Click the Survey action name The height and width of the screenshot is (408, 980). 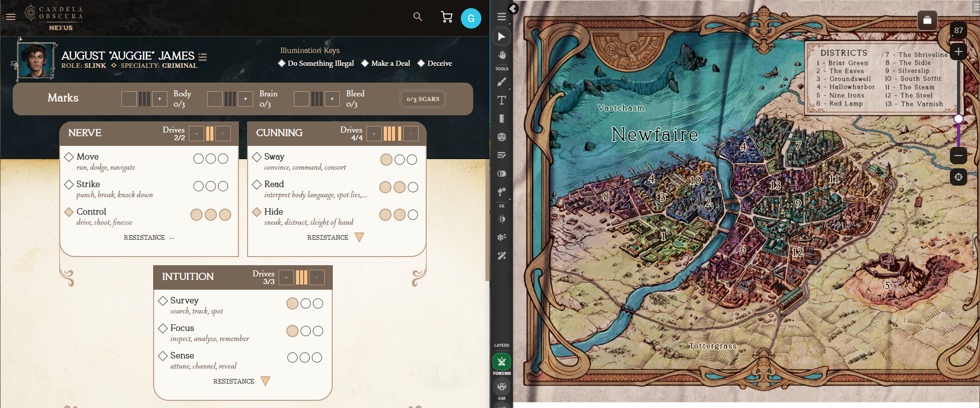(x=184, y=300)
